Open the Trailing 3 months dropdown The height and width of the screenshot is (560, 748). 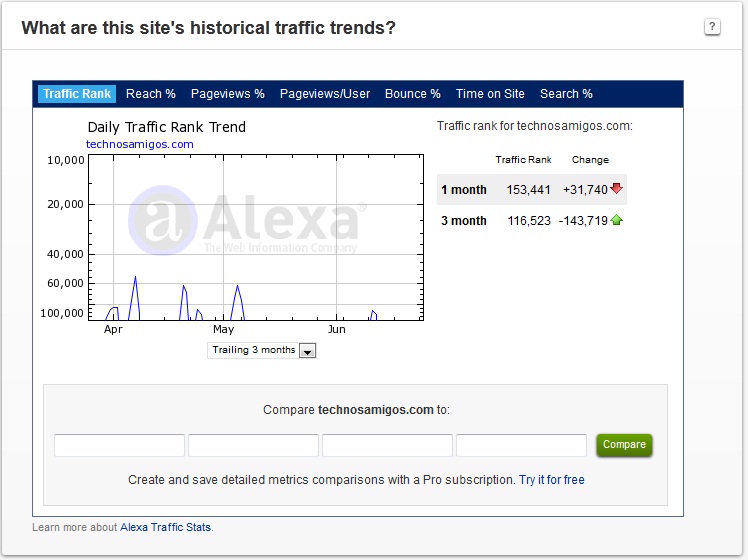[261, 350]
